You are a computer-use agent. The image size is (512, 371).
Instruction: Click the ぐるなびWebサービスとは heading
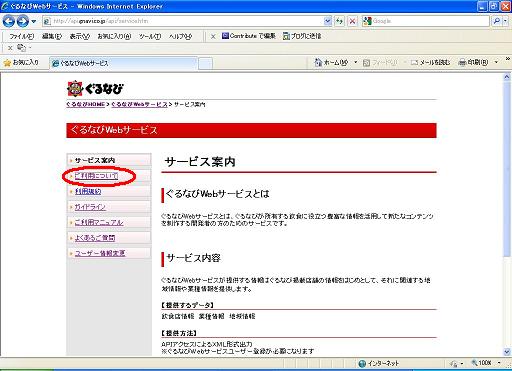coord(217,194)
